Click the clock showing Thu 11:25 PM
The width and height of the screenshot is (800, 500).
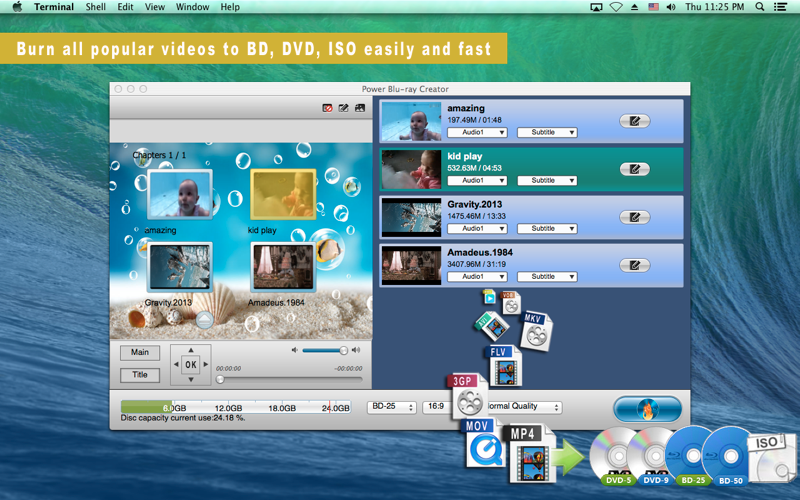pyautogui.click(x=714, y=7)
